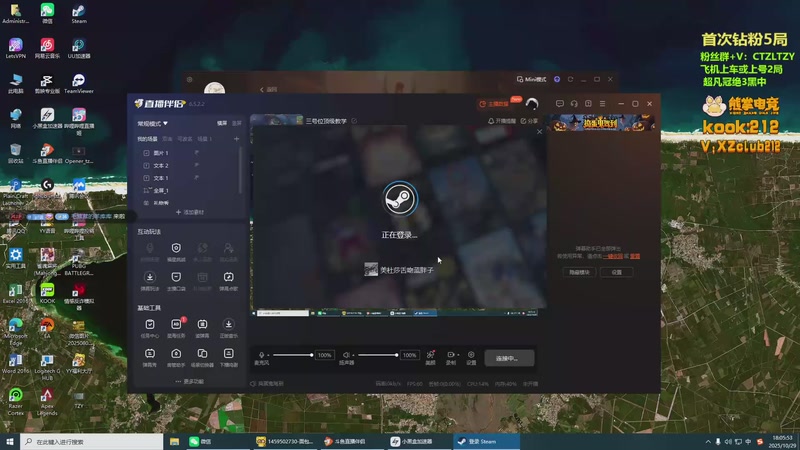Adjust the microphone volume slider

[x=292, y=355]
